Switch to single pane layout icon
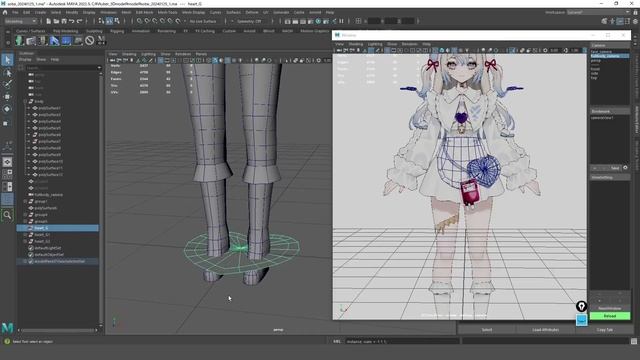This screenshot has width=640, height=360. click(x=7, y=162)
